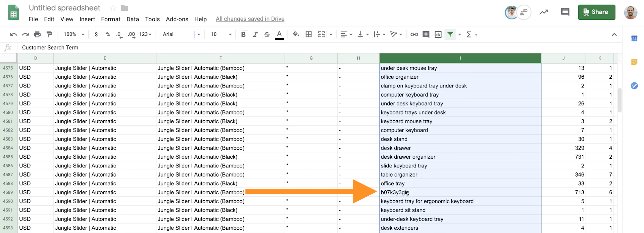Click the green Share button

[596, 12]
